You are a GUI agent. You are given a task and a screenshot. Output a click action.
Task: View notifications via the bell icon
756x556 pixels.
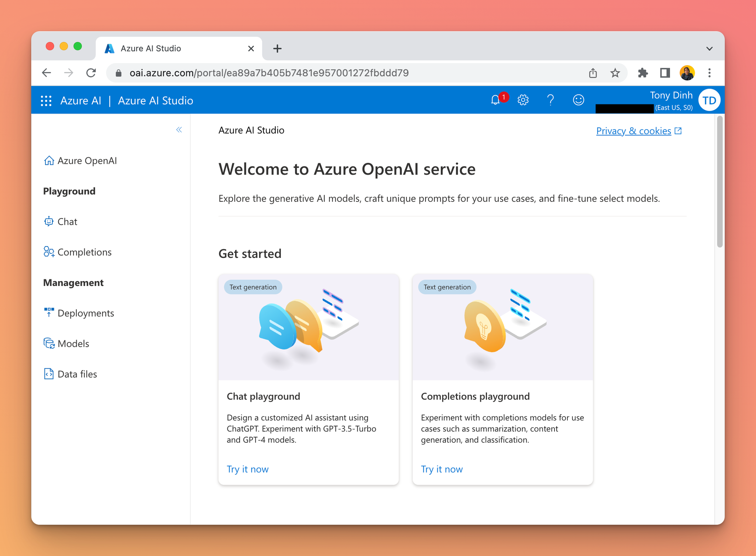[495, 100]
